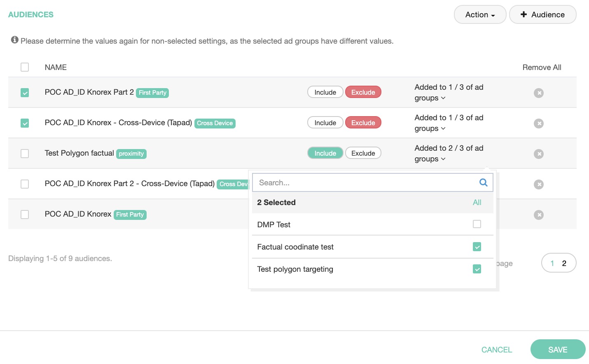Check the DMP Test ad group

tap(477, 224)
